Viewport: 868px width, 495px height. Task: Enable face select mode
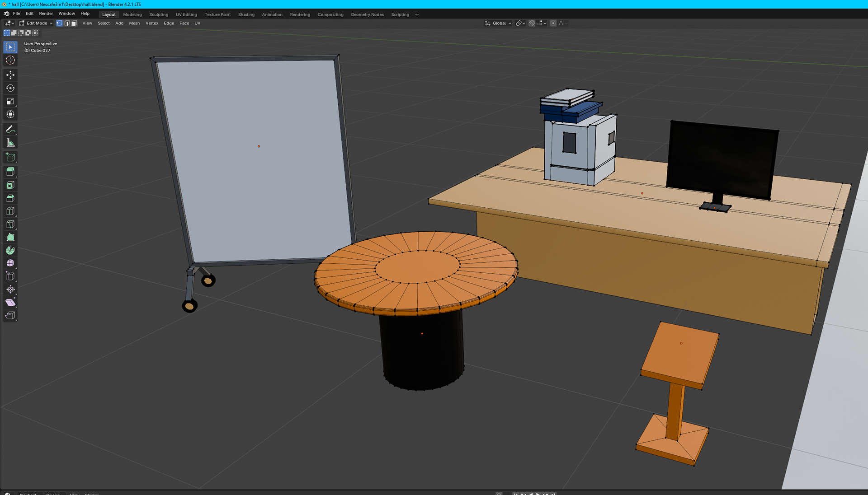74,23
